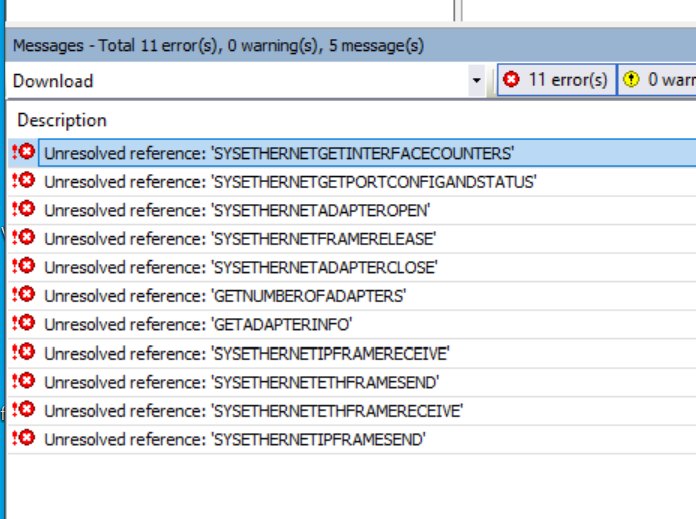Click the Download message category combo box
696x519 pixels.
238,80
